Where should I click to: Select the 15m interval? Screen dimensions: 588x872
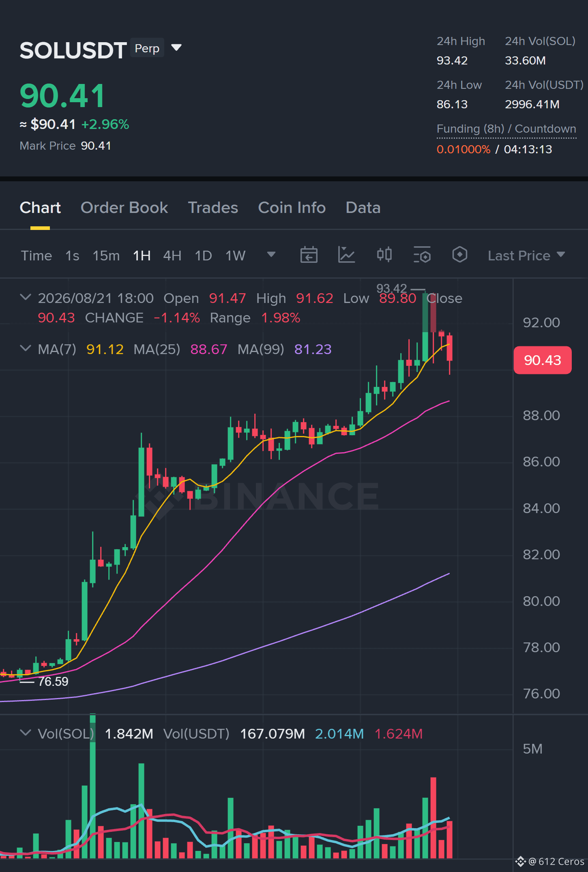click(x=106, y=256)
